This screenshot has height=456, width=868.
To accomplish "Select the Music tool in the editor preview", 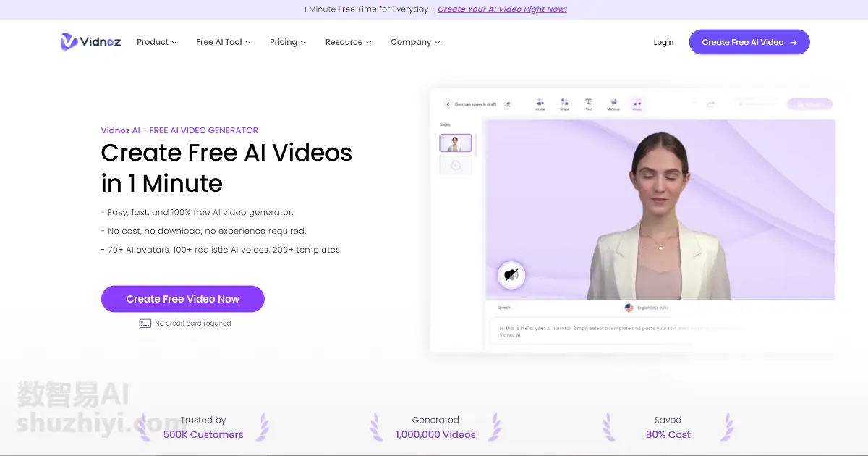I will [x=637, y=104].
